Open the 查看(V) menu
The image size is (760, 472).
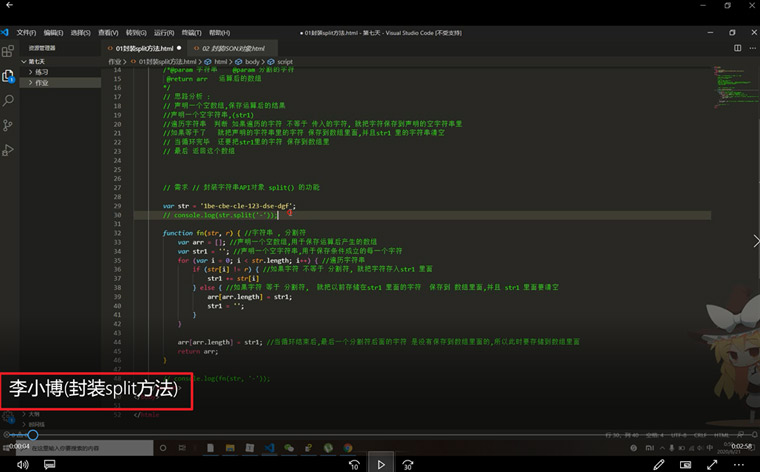[108, 32]
